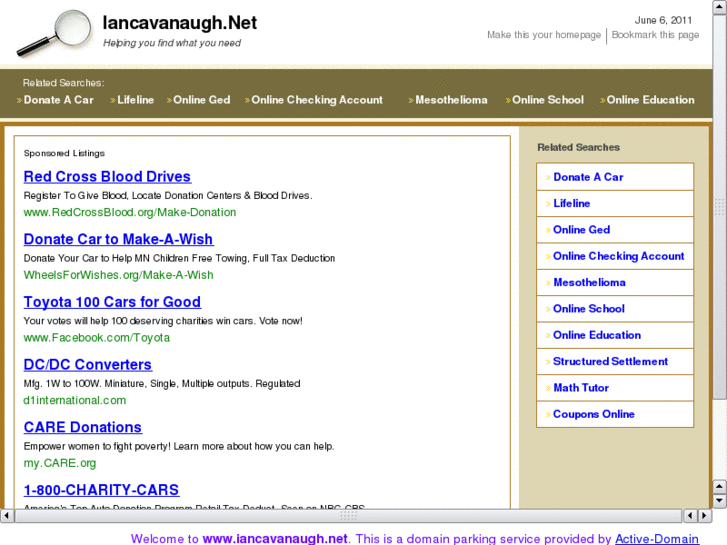The image size is (727, 545).
Task: Click inner scrollbar up arrow at bottom right
Action: [719, 487]
